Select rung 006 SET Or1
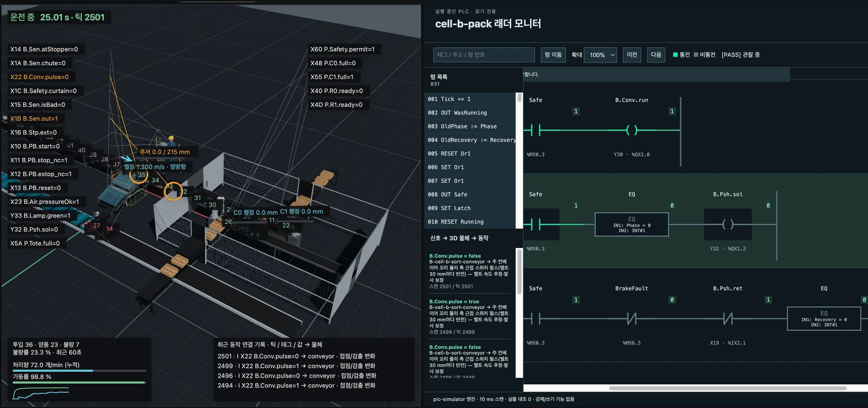This screenshot has width=868, height=408. pyautogui.click(x=470, y=167)
